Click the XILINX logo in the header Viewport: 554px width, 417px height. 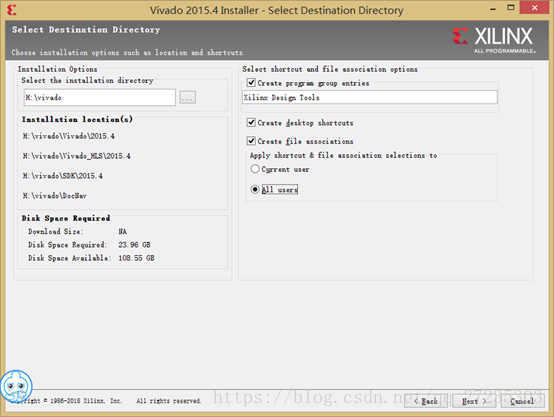[494, 40]
